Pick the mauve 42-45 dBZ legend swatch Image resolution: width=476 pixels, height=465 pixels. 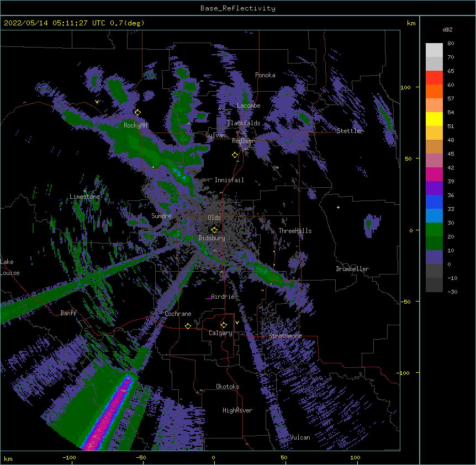coord(434,161)
